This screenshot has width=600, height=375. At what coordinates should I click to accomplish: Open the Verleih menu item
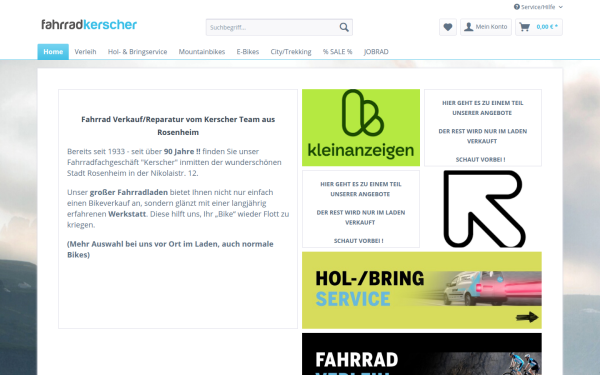point(85,52)
